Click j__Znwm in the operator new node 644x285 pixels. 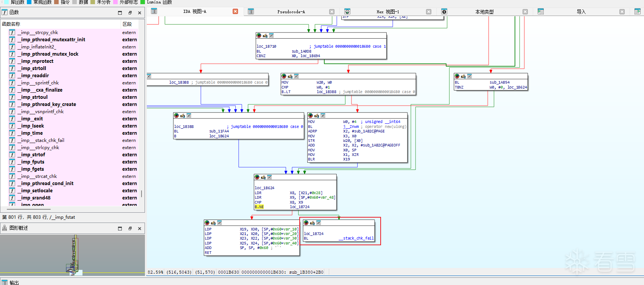(351, 126)
